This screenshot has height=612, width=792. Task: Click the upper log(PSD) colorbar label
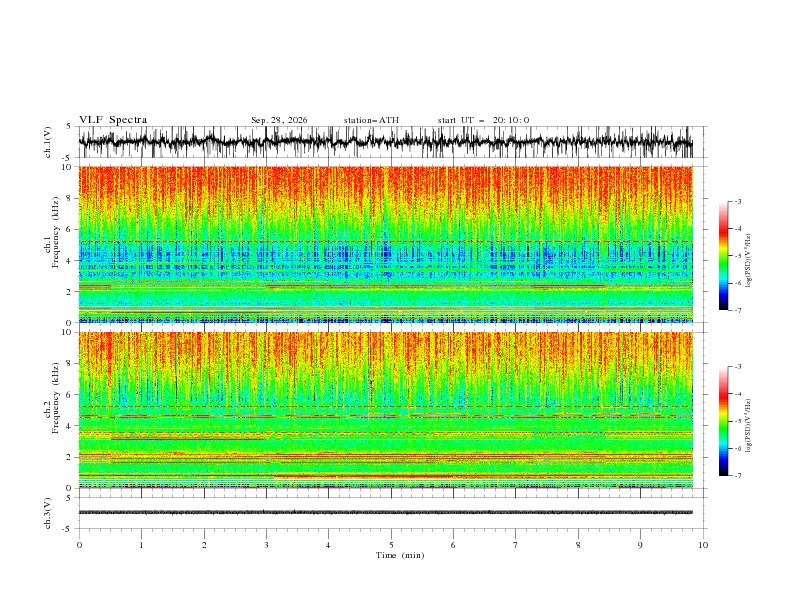click(x=749, y=261)
